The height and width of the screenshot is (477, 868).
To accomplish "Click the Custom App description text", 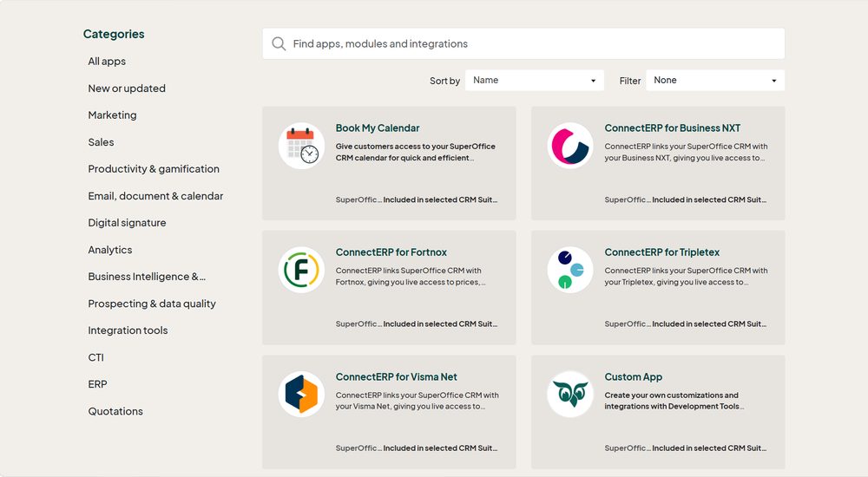I will [x=674, y=401].
